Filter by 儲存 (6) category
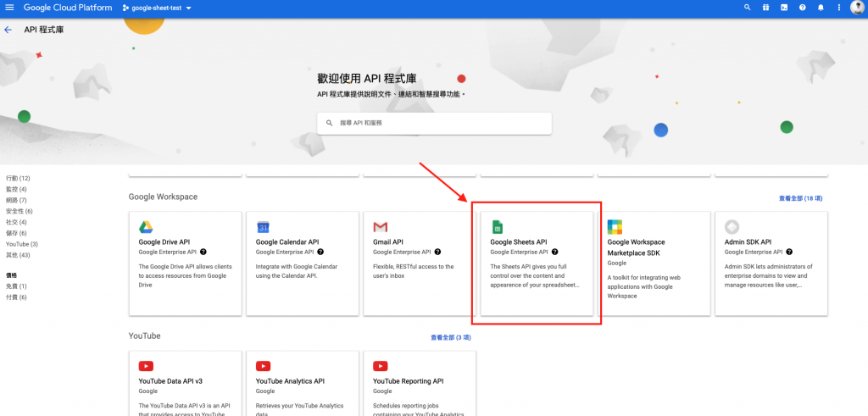This screenshot has width=868, height=416. 16,234
